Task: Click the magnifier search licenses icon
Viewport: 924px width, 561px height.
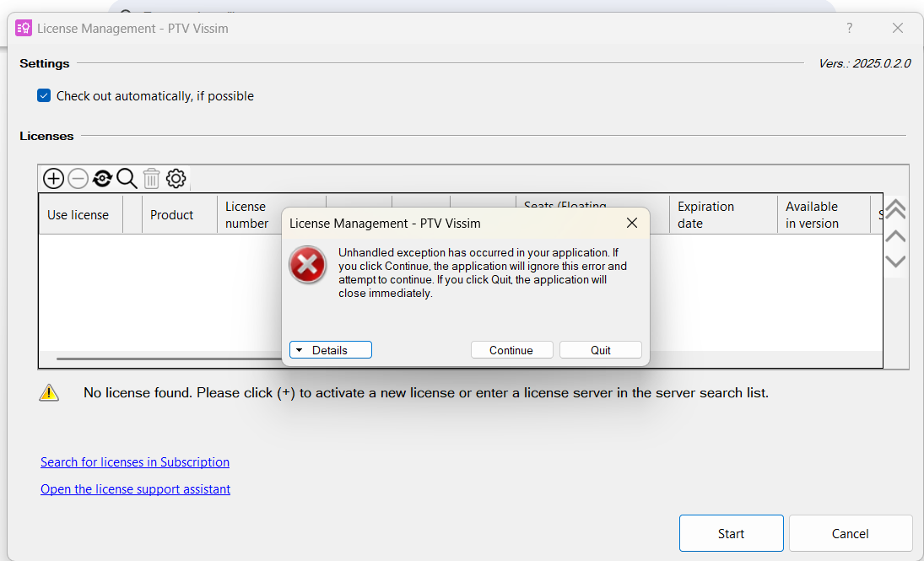Action: 127,178
